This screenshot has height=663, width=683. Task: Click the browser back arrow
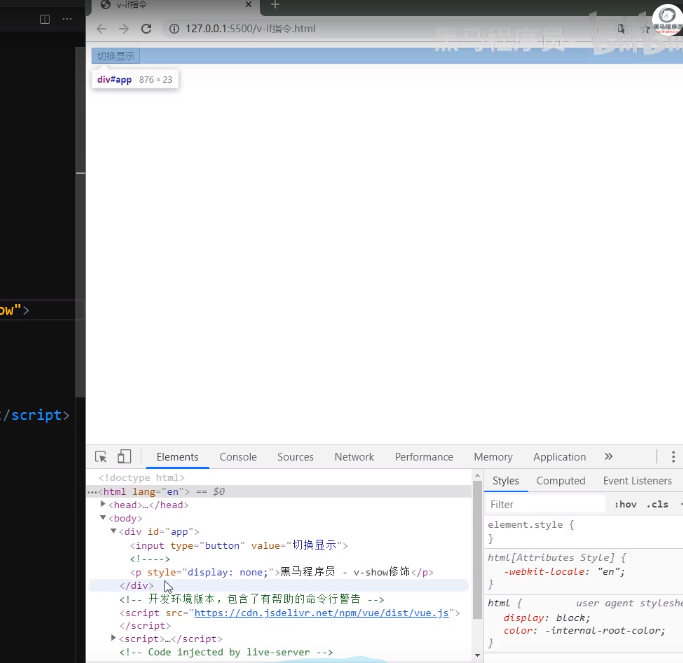coord(101,29)
